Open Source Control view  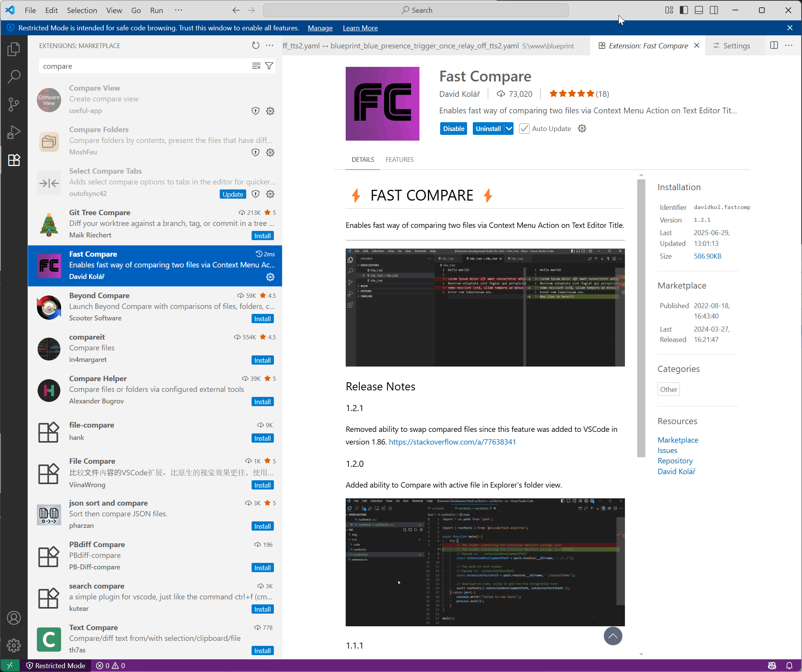point(14,104)
